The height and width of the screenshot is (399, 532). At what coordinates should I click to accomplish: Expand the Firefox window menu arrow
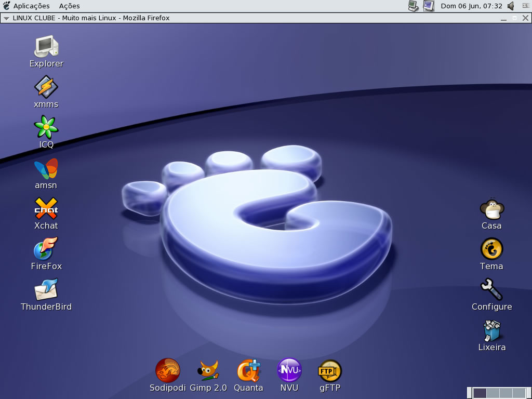[x=6, y=18]
